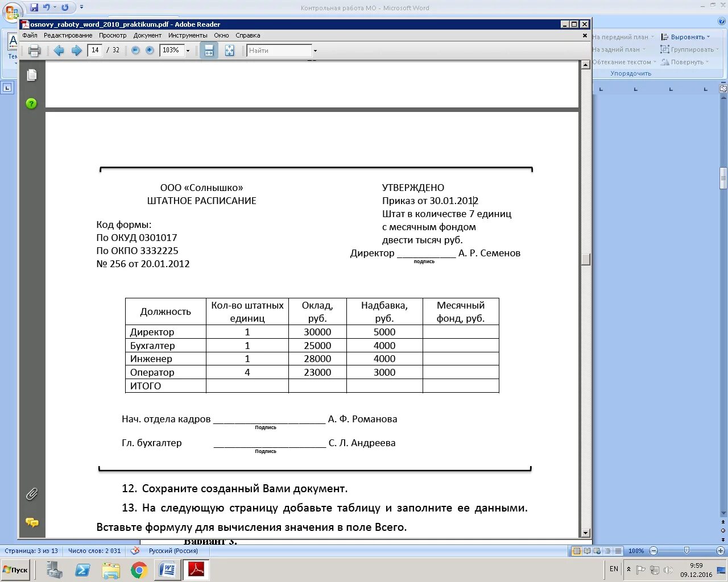Viewport: 728px width, 582px height.
Task: Open the Attachments paperclip panel
Action: [x=32, y=494]
